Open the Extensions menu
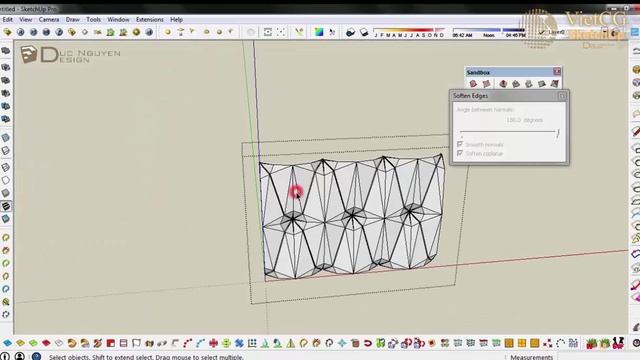 pos(149,19)
